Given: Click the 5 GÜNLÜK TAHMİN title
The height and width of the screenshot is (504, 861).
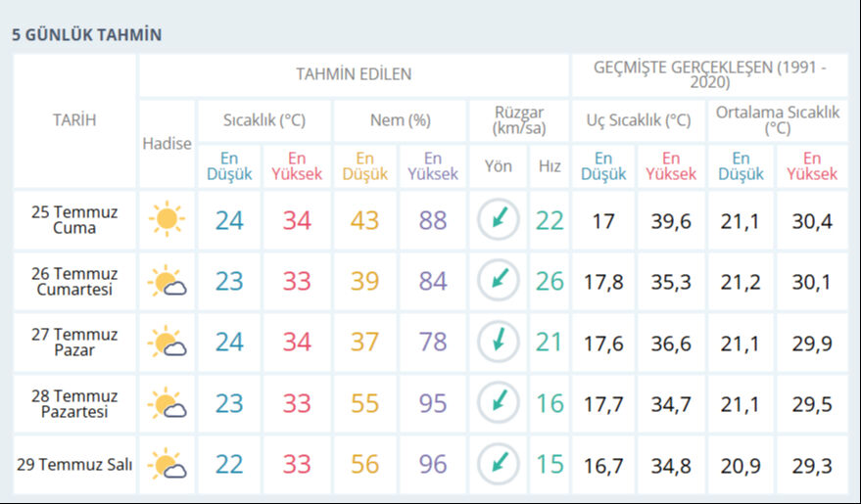Looking at the screenshot, I should pyautogui.click(x=86, y=35).
